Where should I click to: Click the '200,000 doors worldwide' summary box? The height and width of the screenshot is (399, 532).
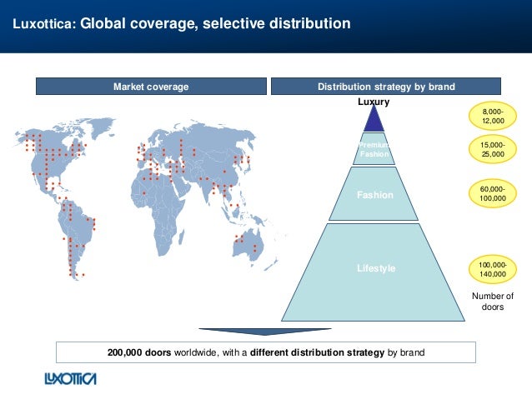pos(266,352)
